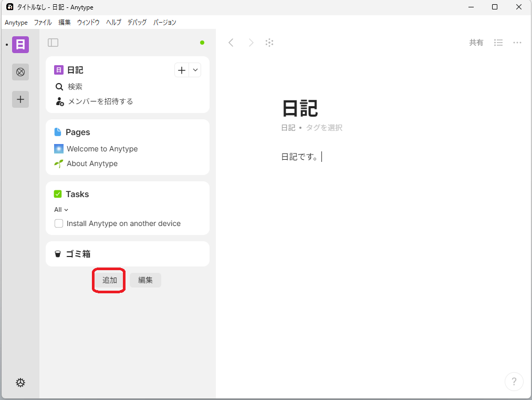Screen dimensions: 532x400
Task: Open help question mark button
Action: (x=514, y=382)
